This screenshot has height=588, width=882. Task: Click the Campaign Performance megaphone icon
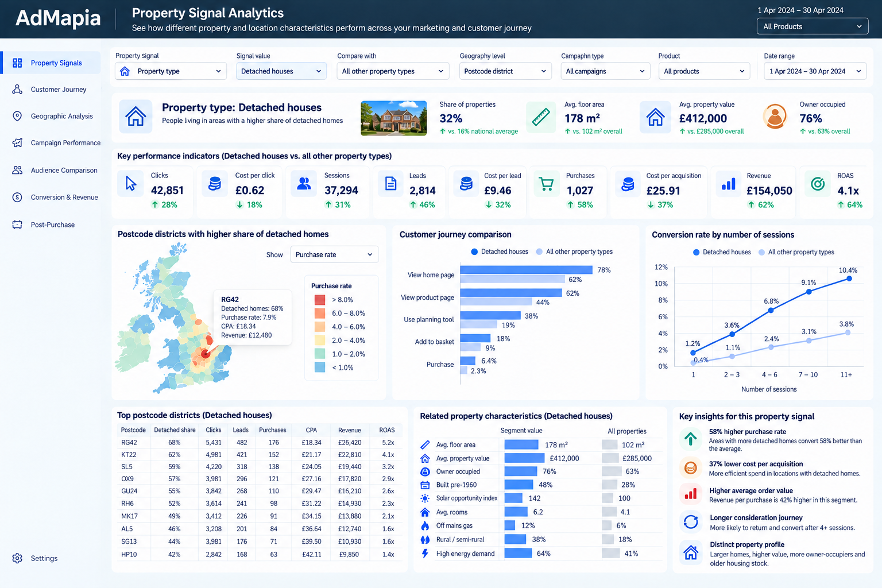coord(17,142)
